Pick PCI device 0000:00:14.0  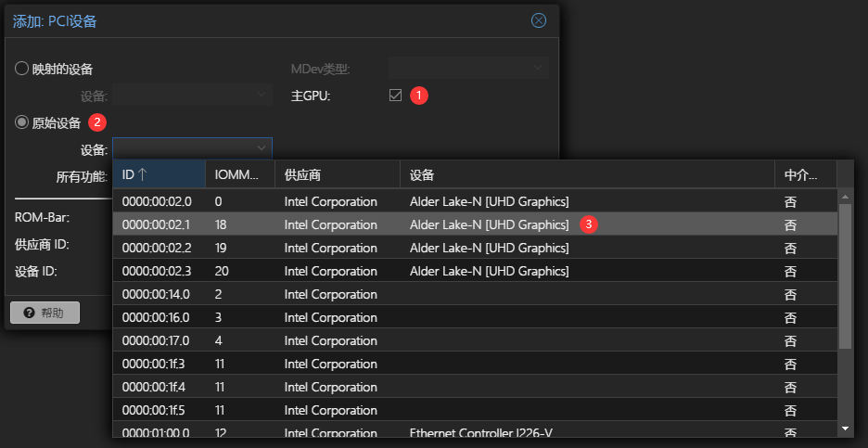(x=157, y=294)
